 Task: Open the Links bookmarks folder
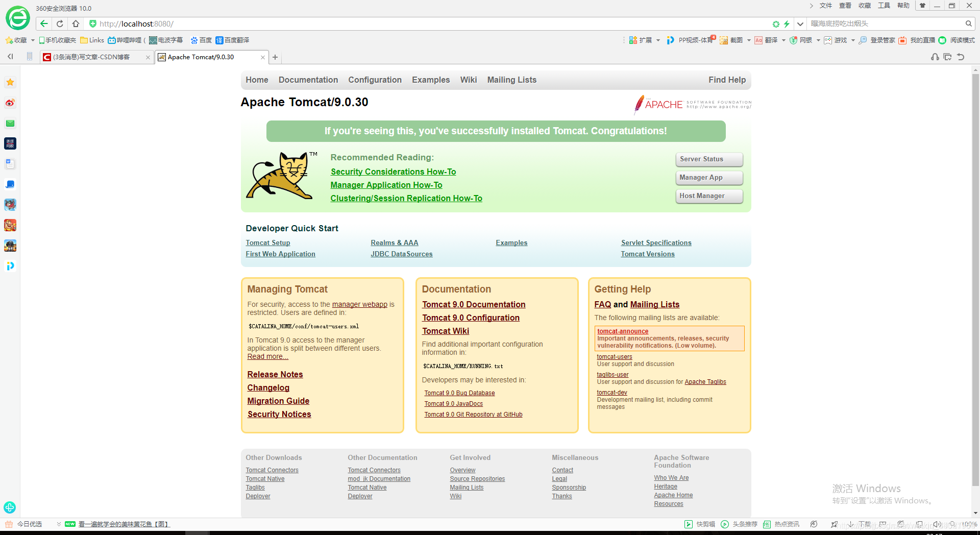[92, 40]
